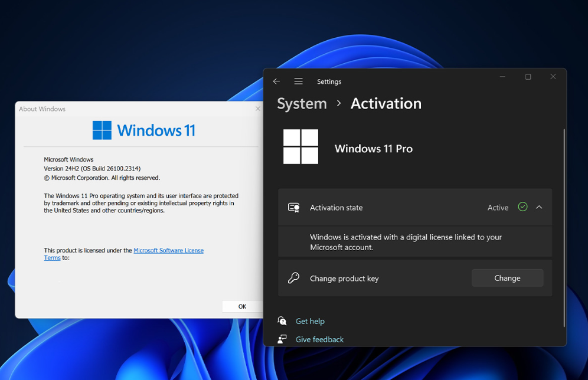Select the Settings title bar label
This screenshot has height=380, width=588.
click(x=329, y=81)
